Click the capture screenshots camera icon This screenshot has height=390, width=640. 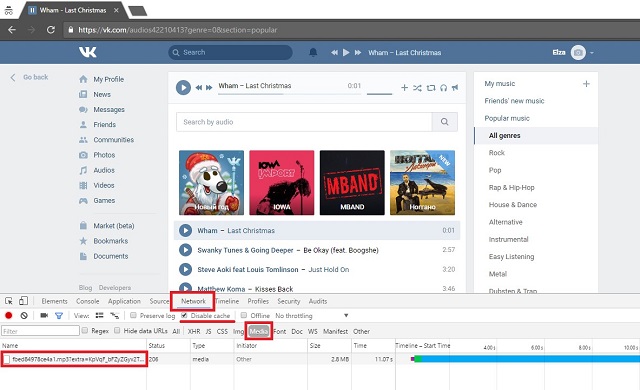click(44, 315)
